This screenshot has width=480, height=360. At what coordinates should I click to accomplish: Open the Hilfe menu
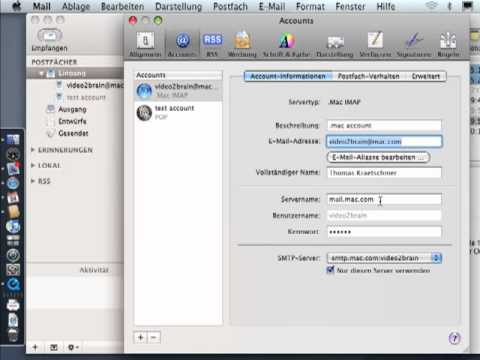coord(386,6)
